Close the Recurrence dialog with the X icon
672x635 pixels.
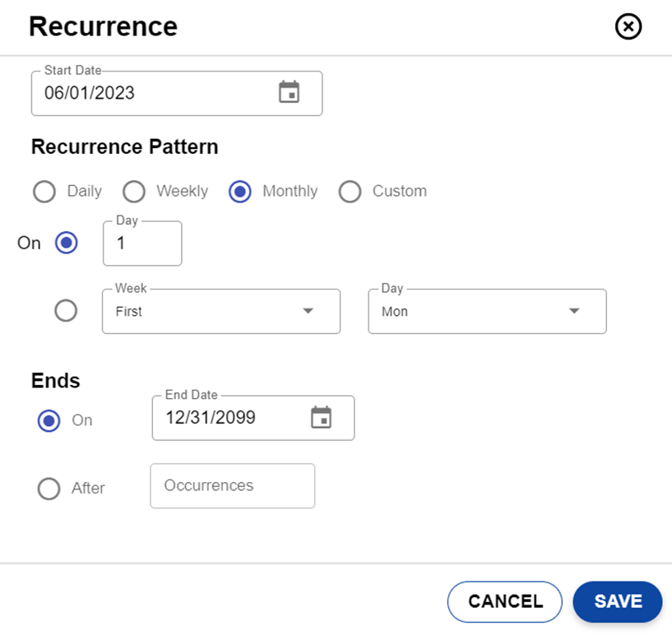point(628,27)
